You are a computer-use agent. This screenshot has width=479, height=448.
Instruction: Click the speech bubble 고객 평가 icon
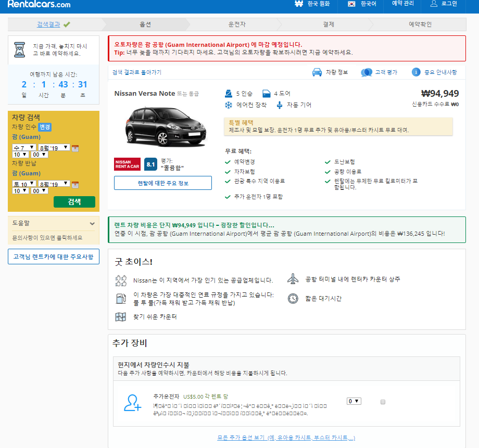tap(366, 72)
